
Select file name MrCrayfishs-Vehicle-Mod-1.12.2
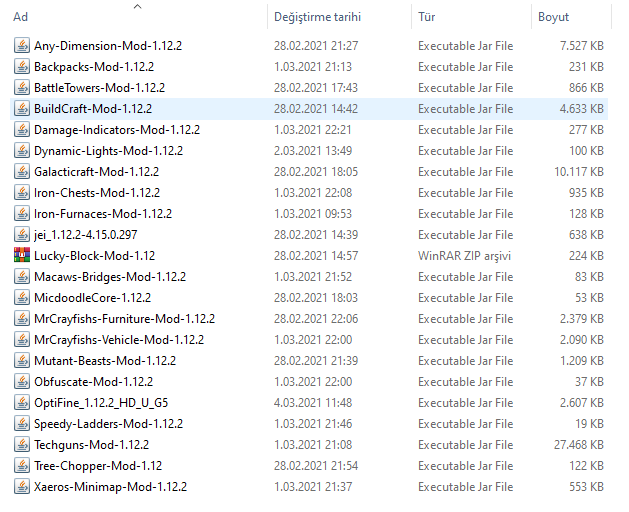[x=119, y=340]
